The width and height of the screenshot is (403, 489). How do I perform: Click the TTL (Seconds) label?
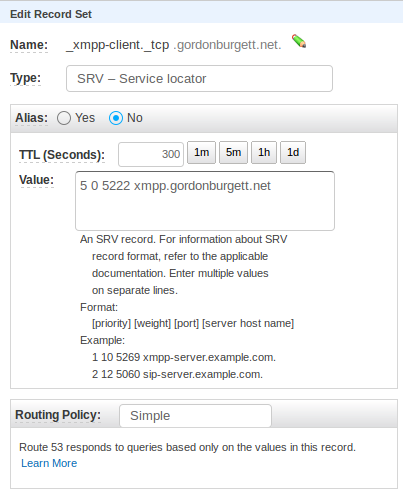click(x=62, y=155)
